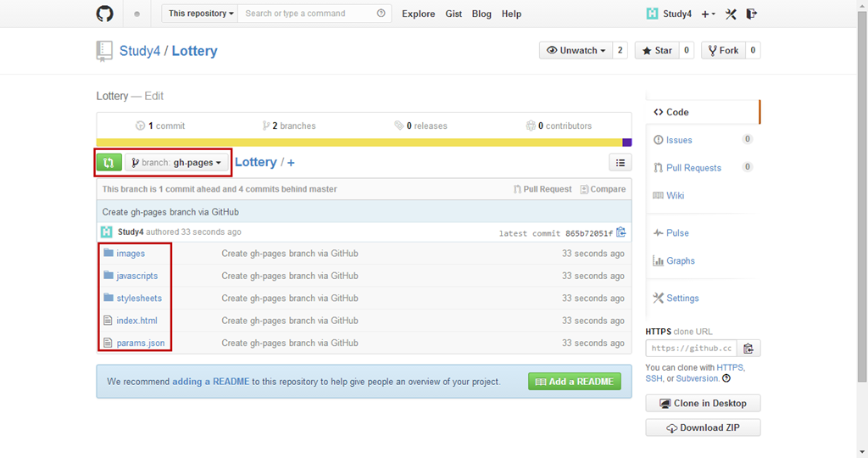Open the images folder

click(131, 254)
